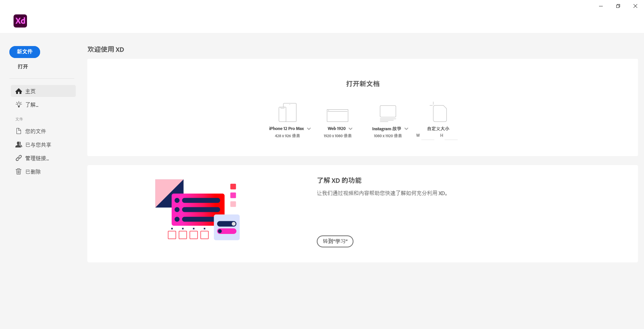Choose the Web 1920 artboard icon

pos(337,115)
